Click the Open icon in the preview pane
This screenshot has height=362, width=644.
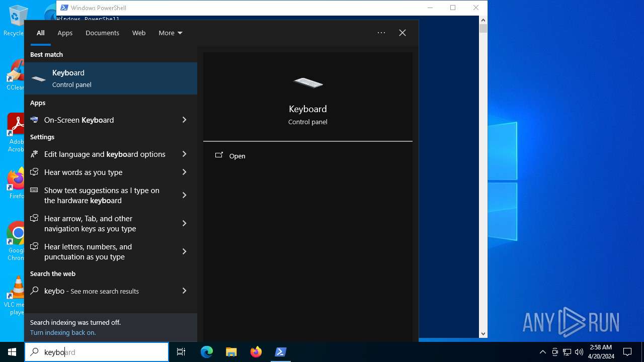(x=219, y=155)
